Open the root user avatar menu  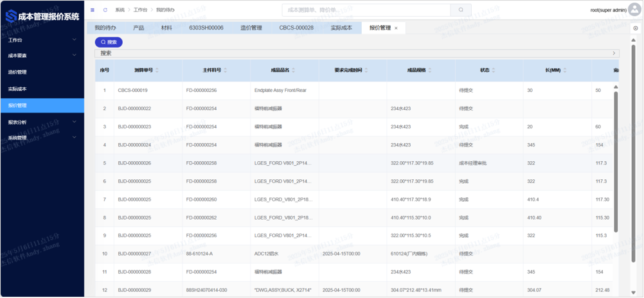point(634,10)
